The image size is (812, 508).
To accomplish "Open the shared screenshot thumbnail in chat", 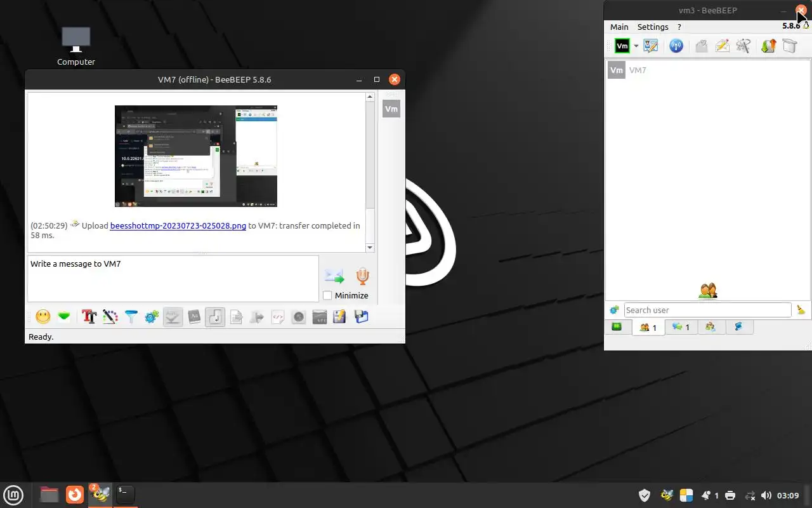I will 196,156.
